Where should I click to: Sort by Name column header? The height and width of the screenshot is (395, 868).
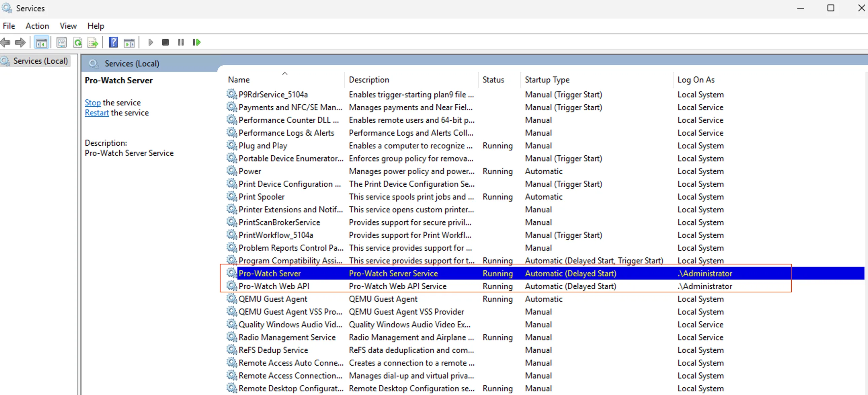284,80
